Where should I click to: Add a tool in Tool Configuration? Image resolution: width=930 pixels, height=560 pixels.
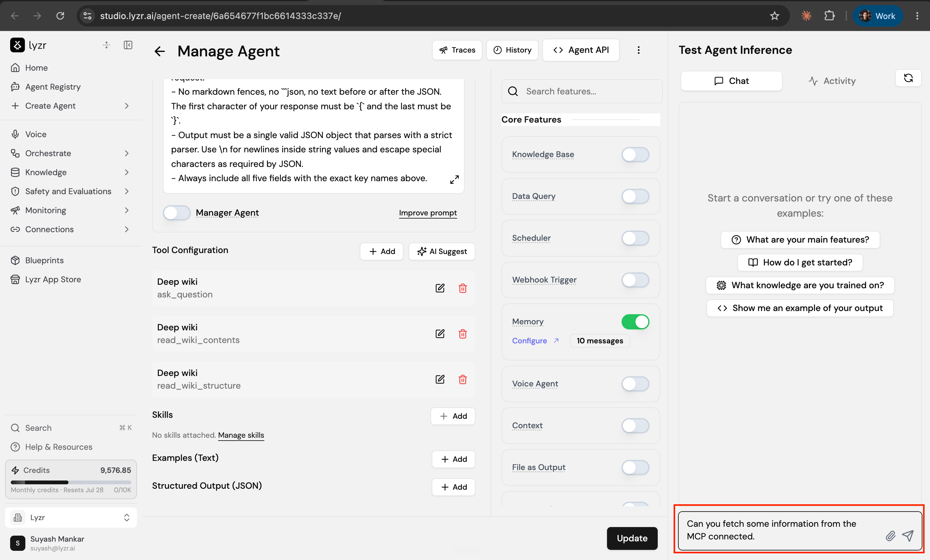382,251
